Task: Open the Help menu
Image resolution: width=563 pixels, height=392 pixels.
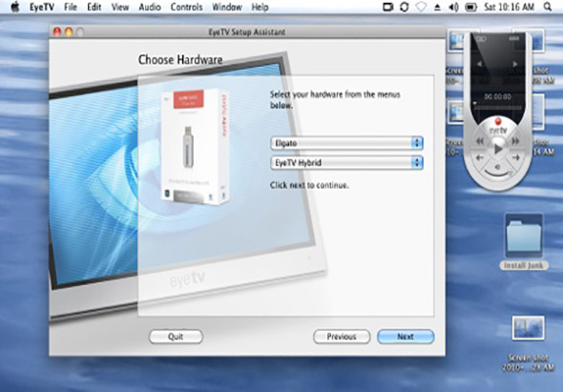Action: [x=260, y=7]
